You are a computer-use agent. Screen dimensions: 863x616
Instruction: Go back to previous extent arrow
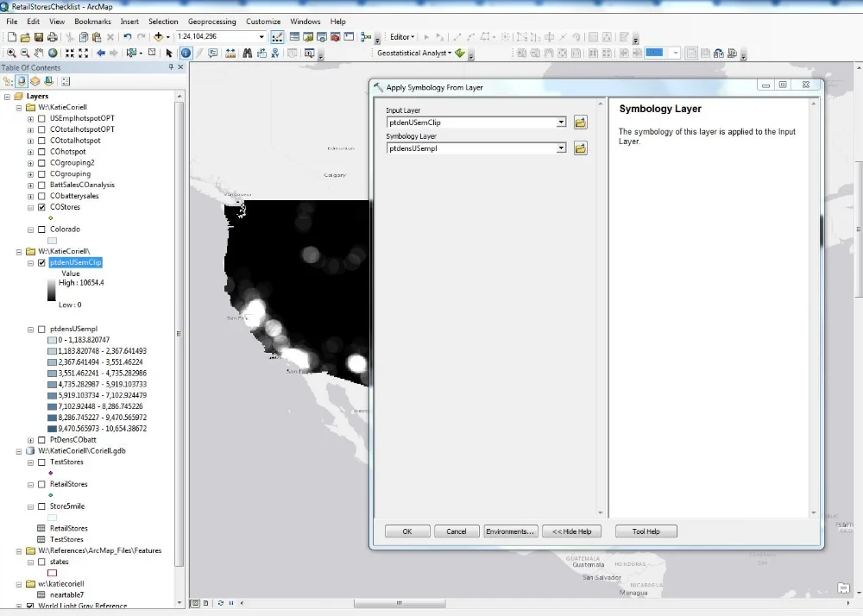(101, 53)
